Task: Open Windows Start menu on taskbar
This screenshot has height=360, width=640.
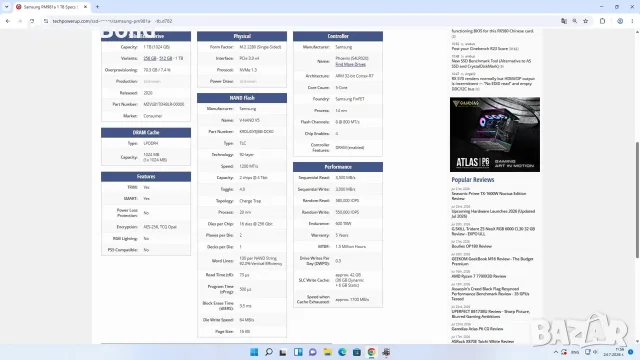Action: coord(254,352)
